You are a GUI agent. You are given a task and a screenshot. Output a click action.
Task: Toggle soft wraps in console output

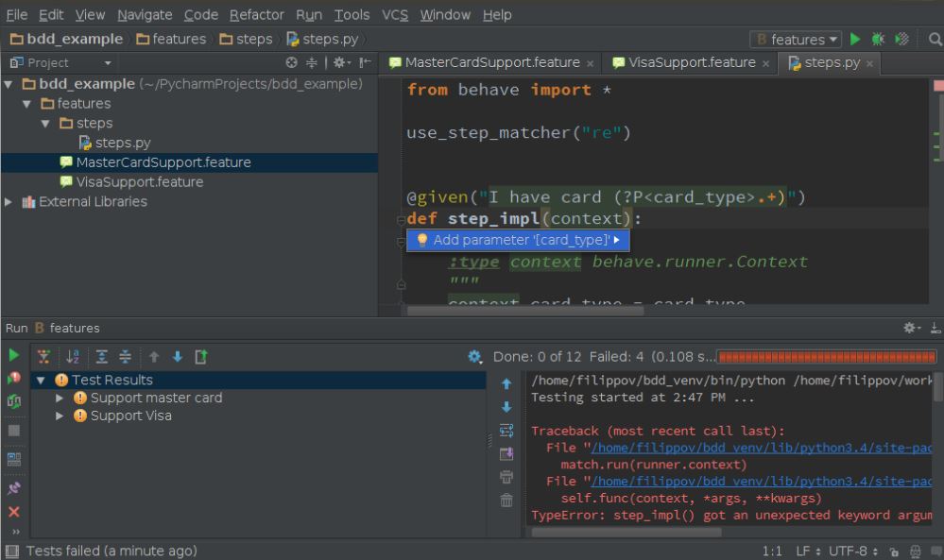point(506,430)
